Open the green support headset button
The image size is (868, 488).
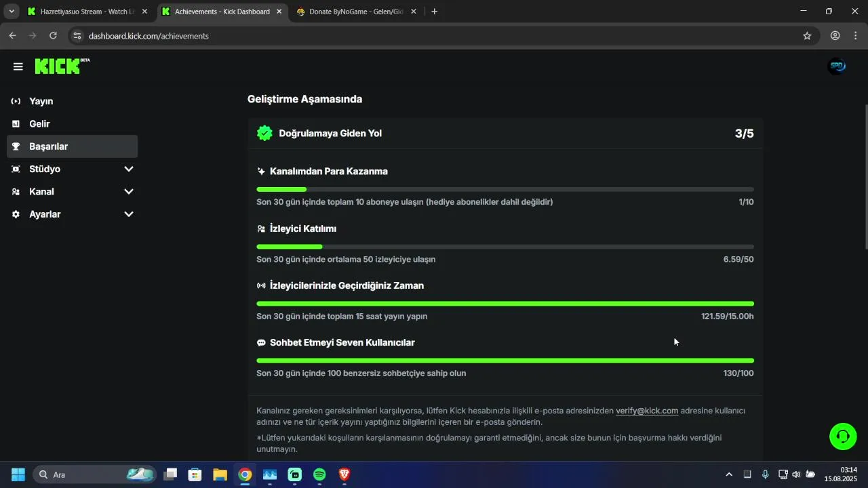click(x=843, y=436)
